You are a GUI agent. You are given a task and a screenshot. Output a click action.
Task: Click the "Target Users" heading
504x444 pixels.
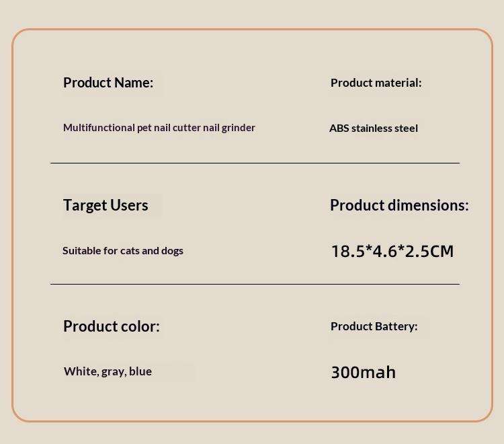tap(106, 205)
